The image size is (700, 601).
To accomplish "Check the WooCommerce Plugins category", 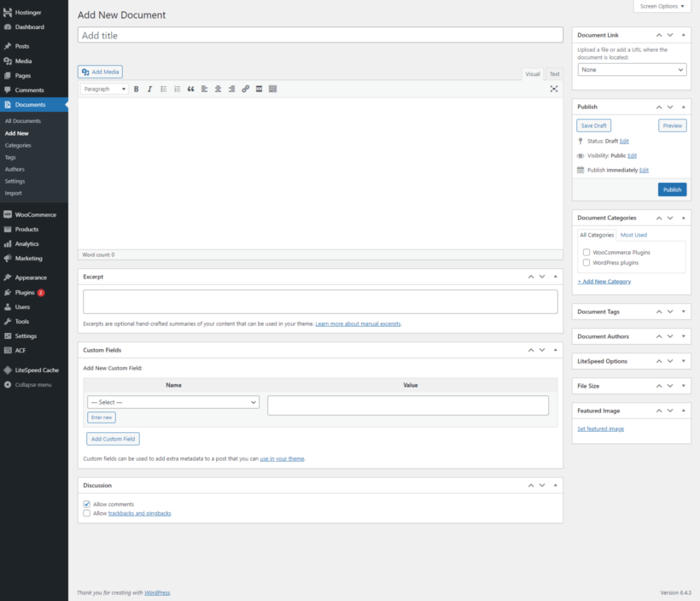I will 586,252.
